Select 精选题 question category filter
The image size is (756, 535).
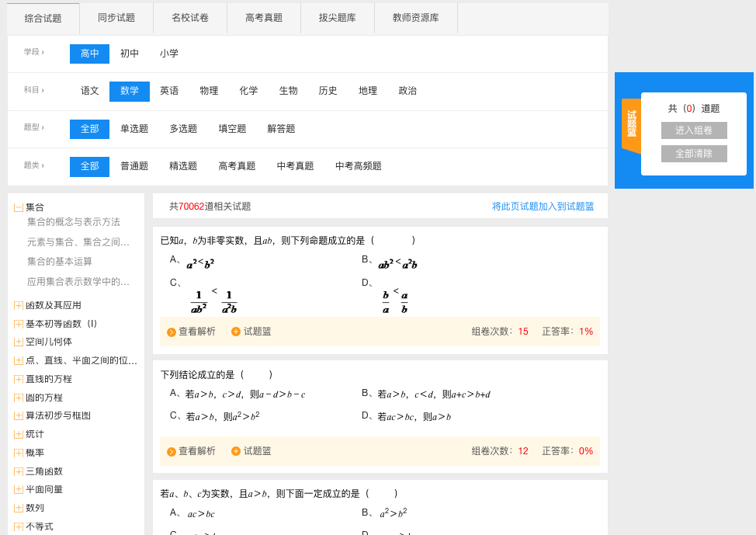coord(183,167)
